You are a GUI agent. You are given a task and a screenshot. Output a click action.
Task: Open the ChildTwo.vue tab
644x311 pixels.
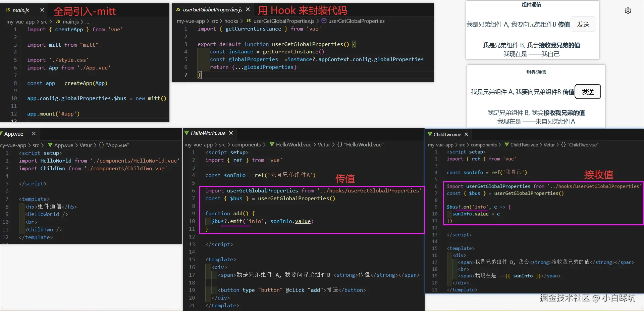tap(447, 134)
